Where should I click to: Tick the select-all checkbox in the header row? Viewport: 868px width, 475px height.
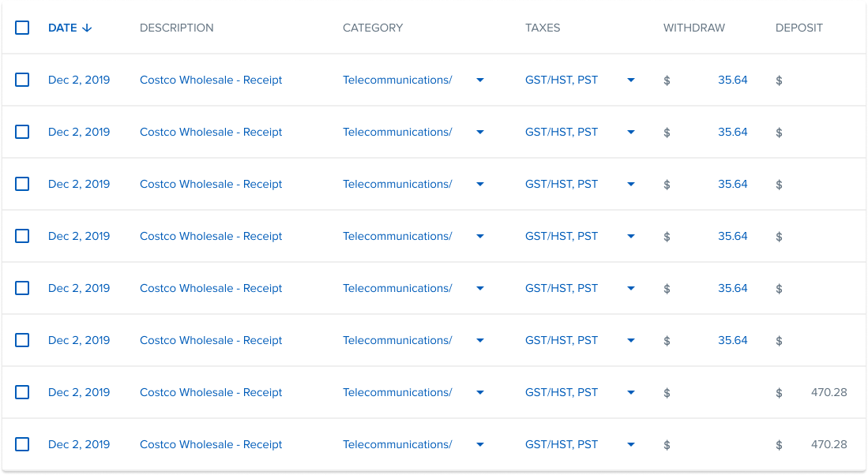coord(22,28)
